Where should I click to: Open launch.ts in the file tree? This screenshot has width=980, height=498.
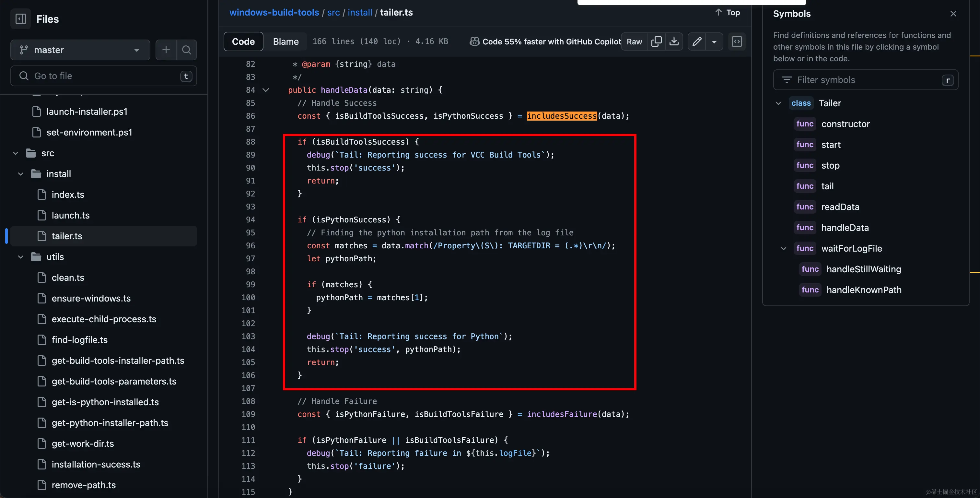(x=71, y=216)
